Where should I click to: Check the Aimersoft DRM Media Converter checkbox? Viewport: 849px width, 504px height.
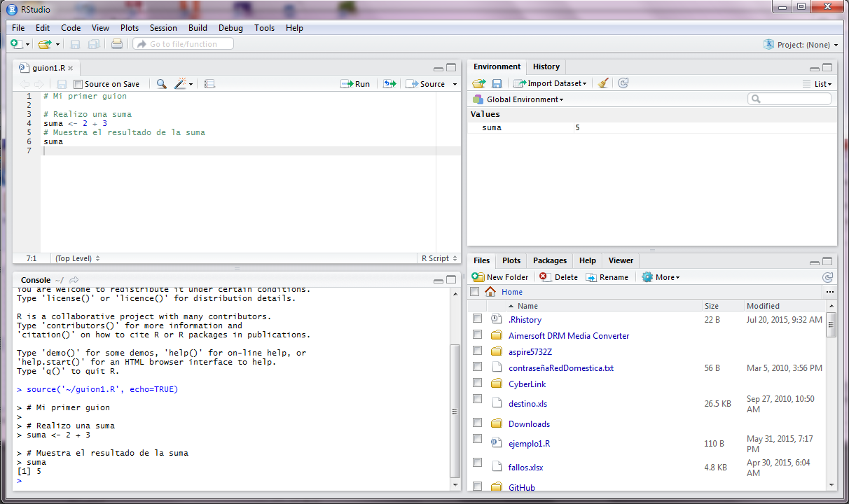pyautogui.click(x=477, y=335)
